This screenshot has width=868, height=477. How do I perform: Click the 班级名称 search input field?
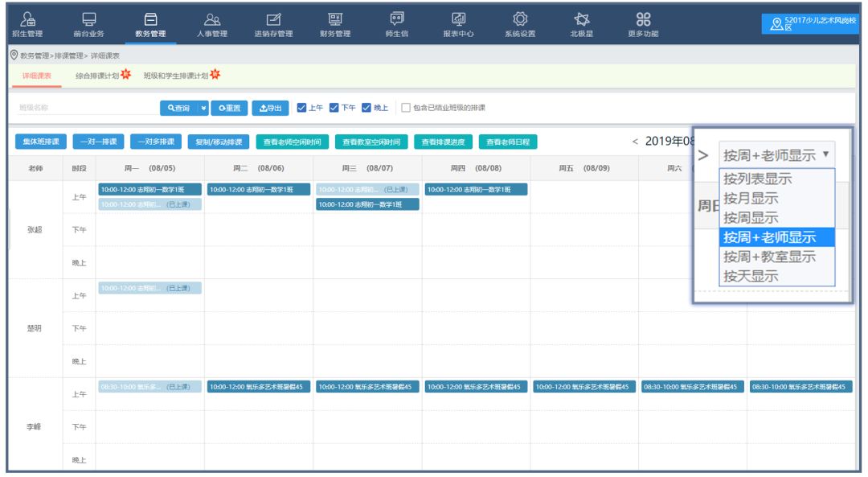[87, 108]
